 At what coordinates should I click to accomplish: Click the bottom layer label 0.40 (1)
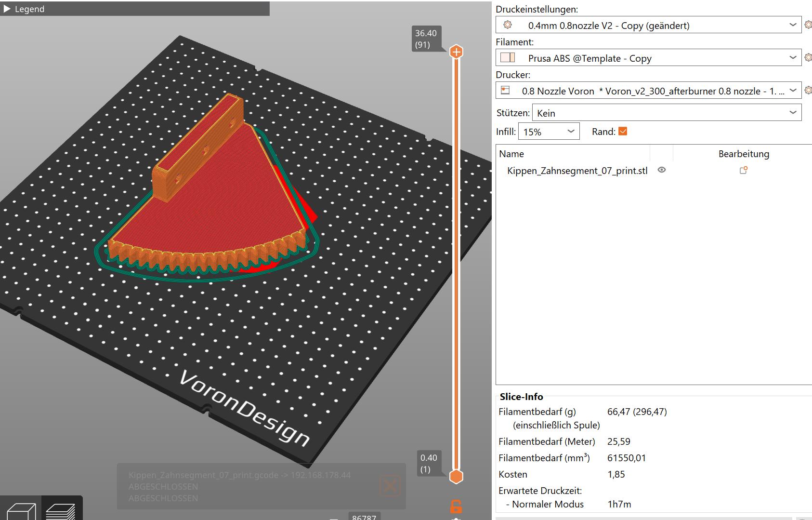[429, 464]
